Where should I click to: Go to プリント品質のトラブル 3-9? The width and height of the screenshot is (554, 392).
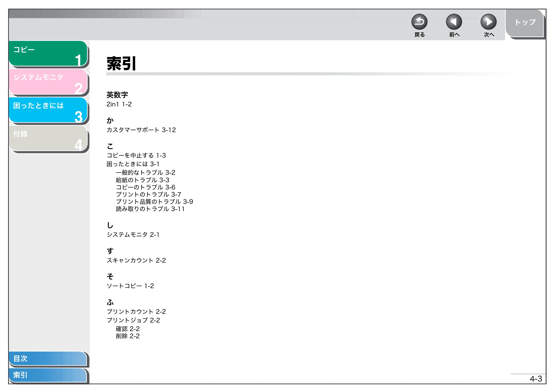154,202
